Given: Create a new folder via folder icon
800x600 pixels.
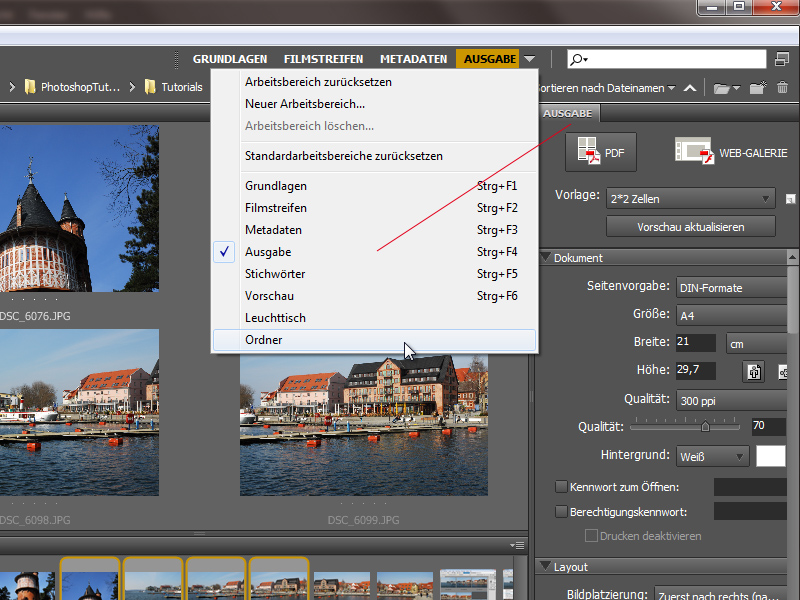Looking at the screenshot, I should (x=758, y=88).
